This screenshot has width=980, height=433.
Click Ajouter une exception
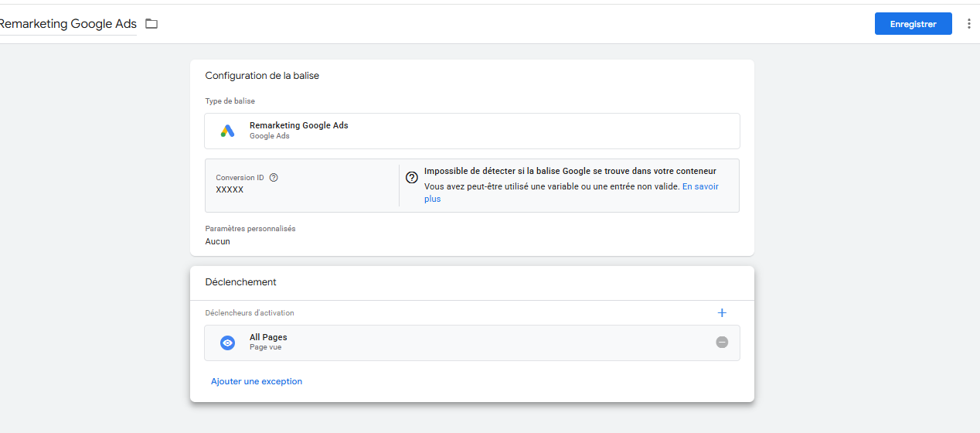click(257, 381)
